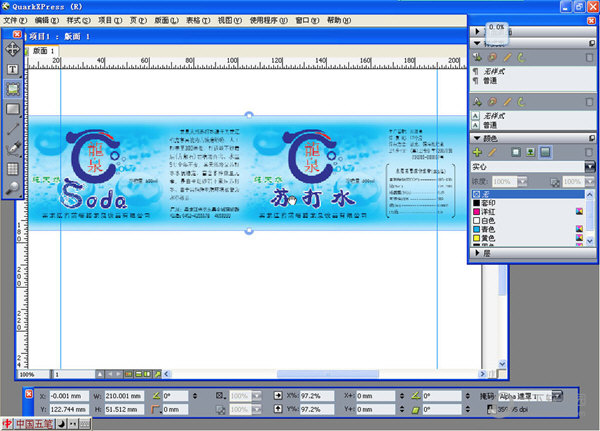
Task: Select the Picture Content tool
Action: (13, 89)
